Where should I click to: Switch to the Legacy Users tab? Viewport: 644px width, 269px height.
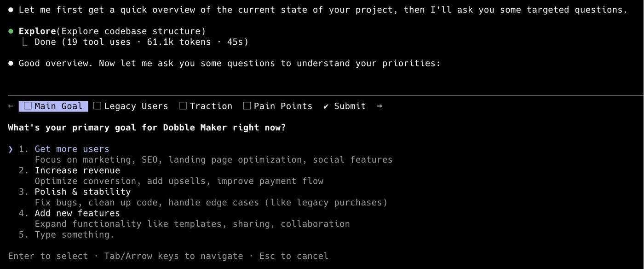pos(136,106)
